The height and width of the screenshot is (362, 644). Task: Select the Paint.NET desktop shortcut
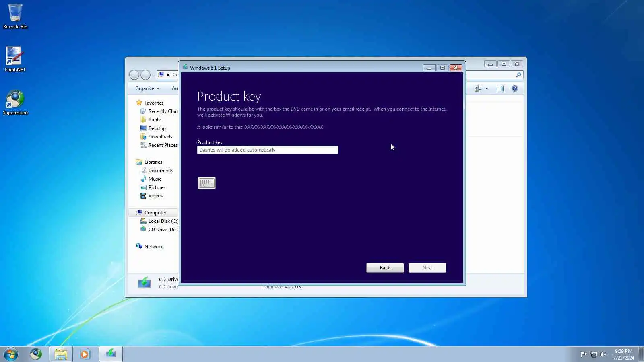[15, 60]
